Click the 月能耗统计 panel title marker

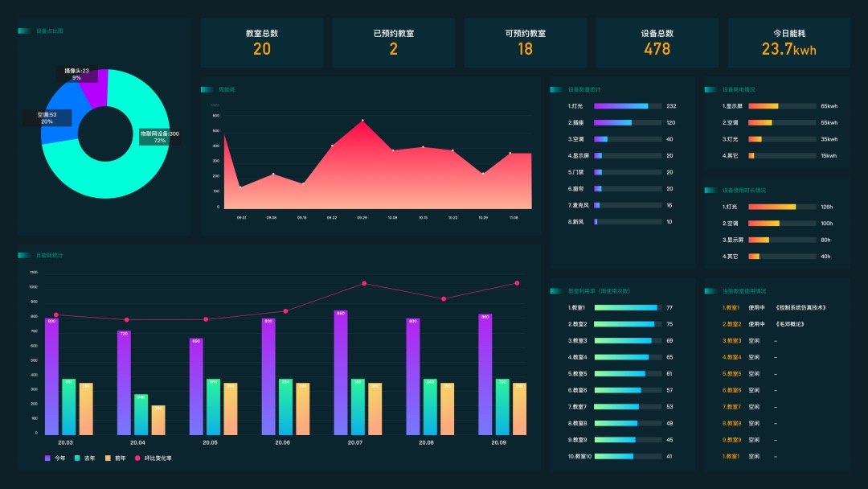26,255
